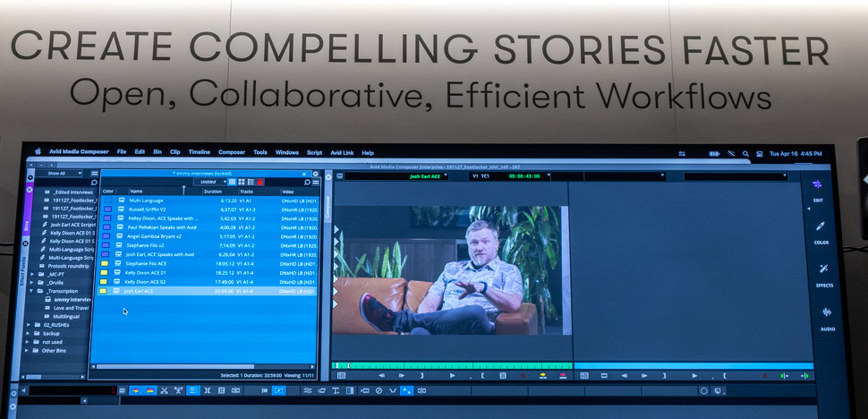The image size is (868, 419).
Task: Open the Avid Link menu
Action: pyautogui.click(x=342, y=153)
